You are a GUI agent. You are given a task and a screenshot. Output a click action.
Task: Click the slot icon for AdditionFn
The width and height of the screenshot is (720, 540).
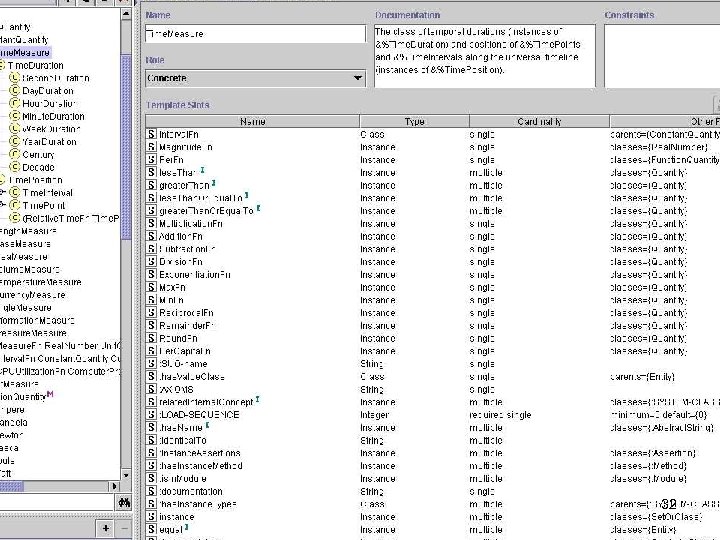coord(152,236)
